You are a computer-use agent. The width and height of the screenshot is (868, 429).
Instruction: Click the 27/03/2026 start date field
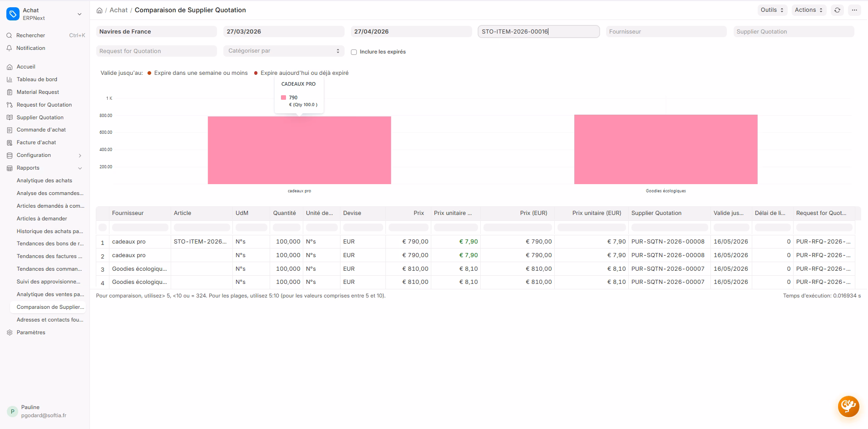pos(284,32)
